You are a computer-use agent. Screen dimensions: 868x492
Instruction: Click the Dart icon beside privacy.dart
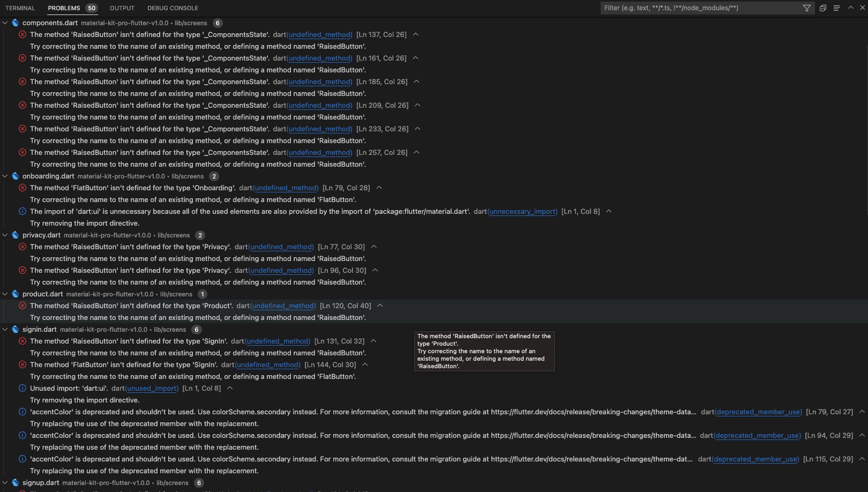(x=14, y=235)
